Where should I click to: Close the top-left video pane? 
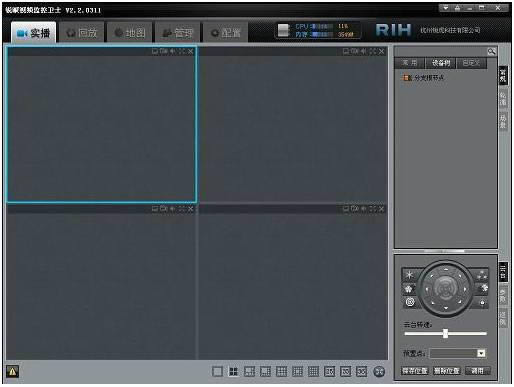tap(190, 51)
